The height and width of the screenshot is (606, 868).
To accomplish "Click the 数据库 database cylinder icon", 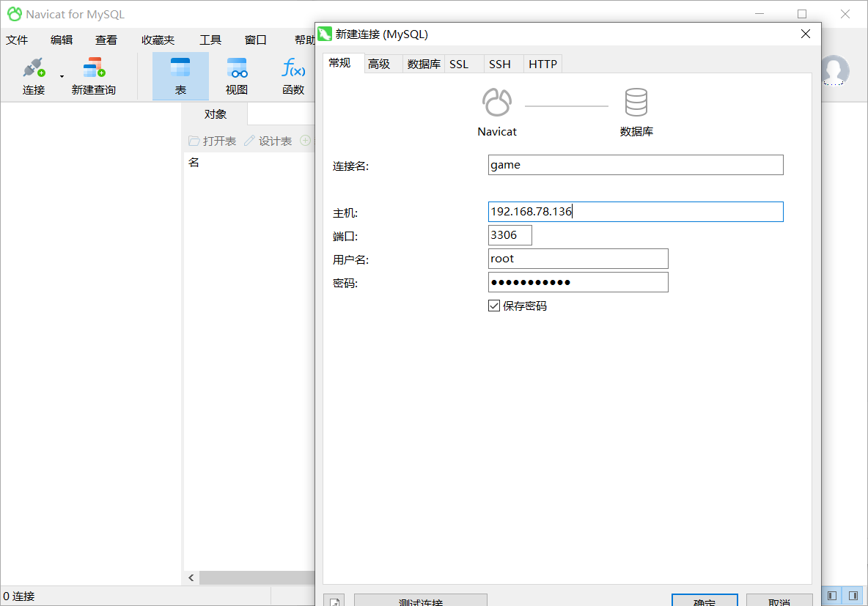I will point(636,103).
